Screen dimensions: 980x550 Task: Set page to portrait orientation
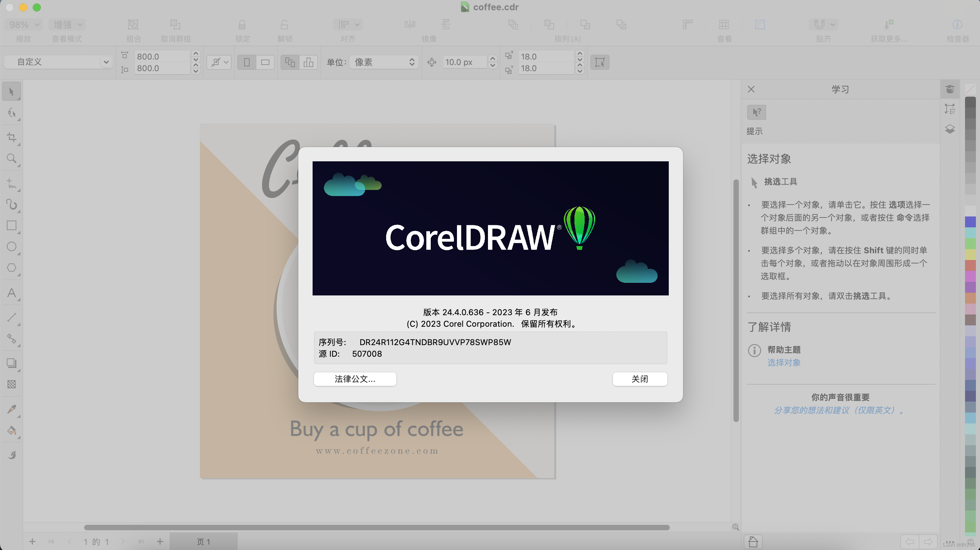click(247, 62)
